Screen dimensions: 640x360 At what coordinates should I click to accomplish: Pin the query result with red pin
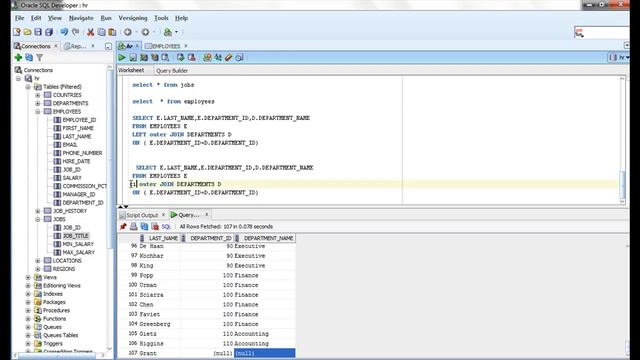tap(123, 226)
